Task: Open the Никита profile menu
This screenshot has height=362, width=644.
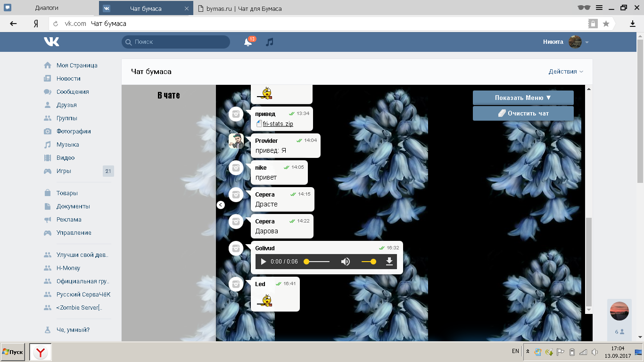Action: (566, 42)
